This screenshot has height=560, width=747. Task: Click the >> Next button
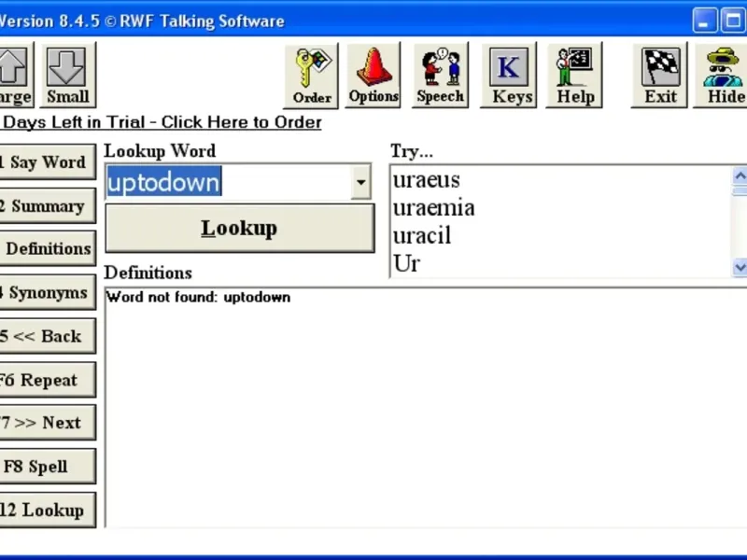coord(48,423)
